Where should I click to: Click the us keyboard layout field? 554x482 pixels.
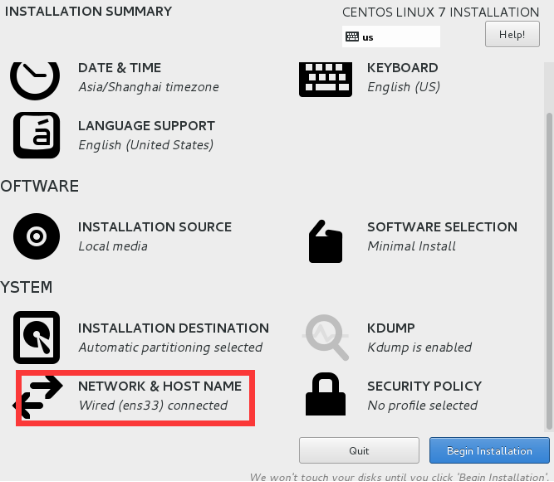click(391, 36)
